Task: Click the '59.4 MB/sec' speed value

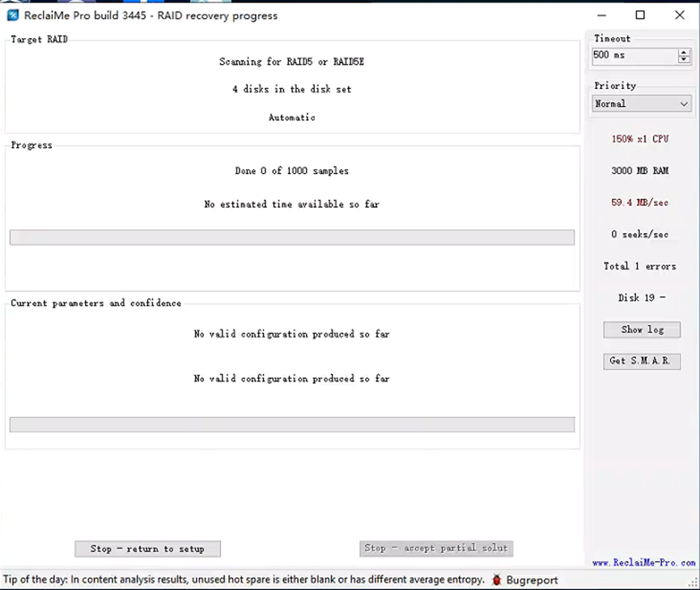Action: click(x=640, y=202)
